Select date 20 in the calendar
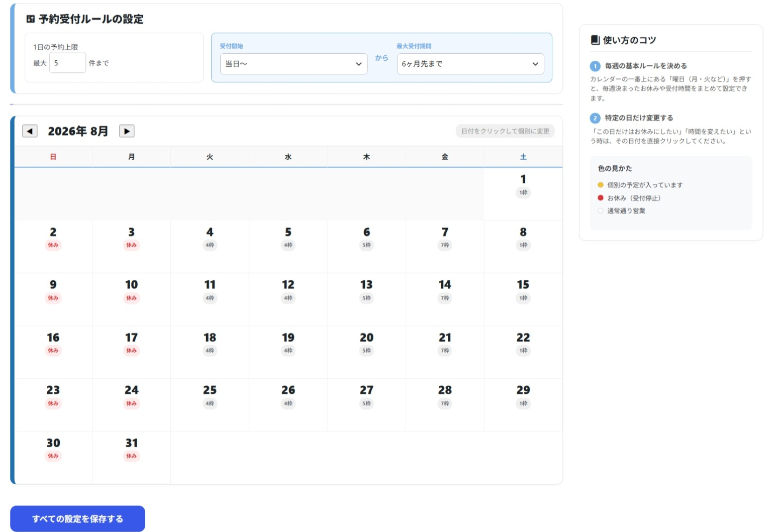Viewport: 776px width, 532px height. [367, 352]
